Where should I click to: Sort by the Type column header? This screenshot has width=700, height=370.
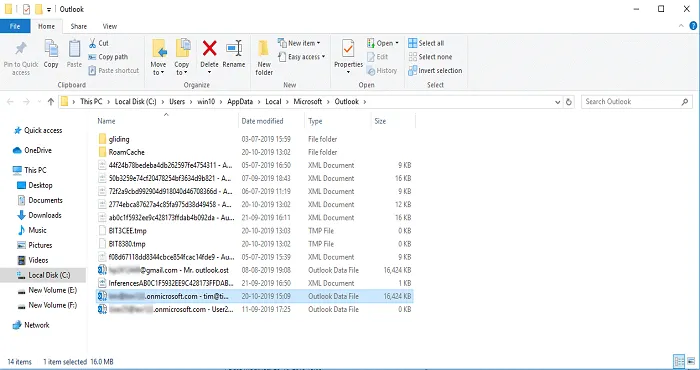click(338, 121)
